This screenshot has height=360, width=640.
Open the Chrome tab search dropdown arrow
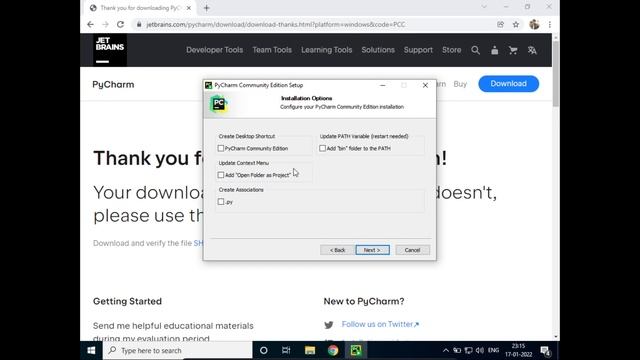click(484, 7)
